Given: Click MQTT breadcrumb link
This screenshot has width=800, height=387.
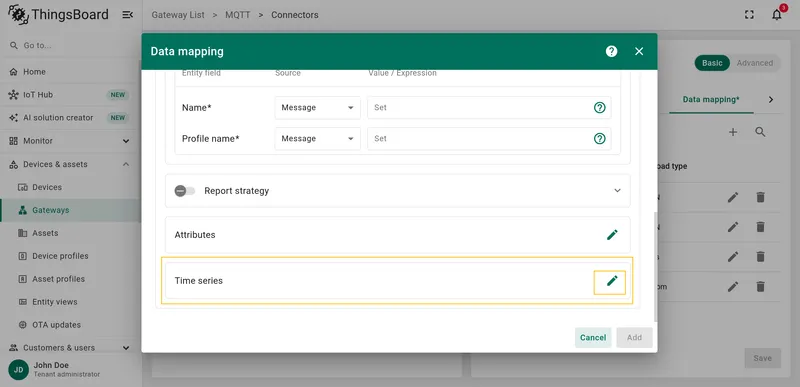Looking at the screenshot, I should pos(238,15).
